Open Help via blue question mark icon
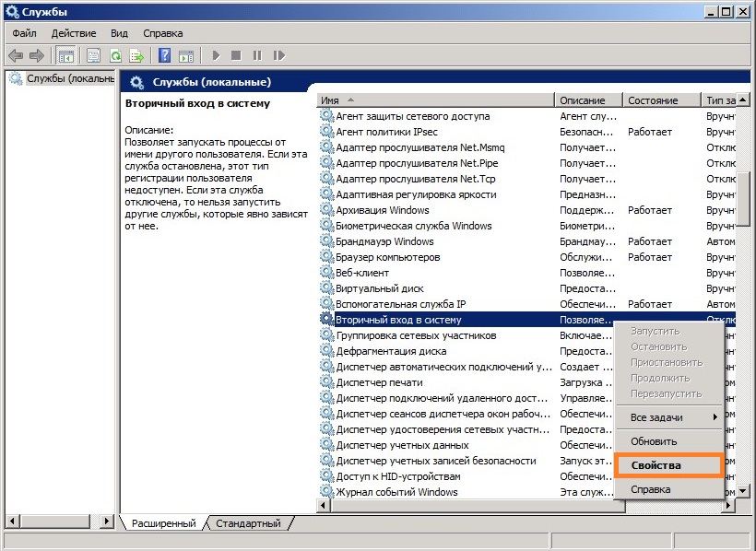Image resolution: width=756 pixels, height=551 pixels. click(164, 56)
